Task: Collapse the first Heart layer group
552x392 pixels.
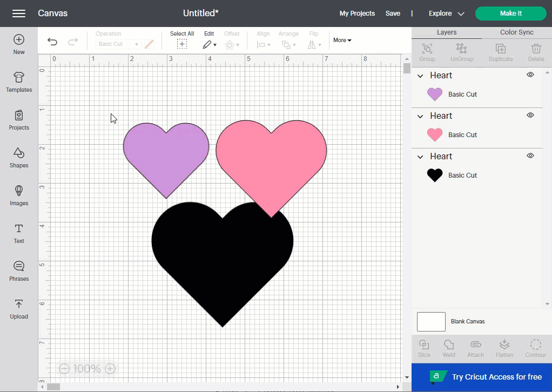Action: (x=421, y=76)
